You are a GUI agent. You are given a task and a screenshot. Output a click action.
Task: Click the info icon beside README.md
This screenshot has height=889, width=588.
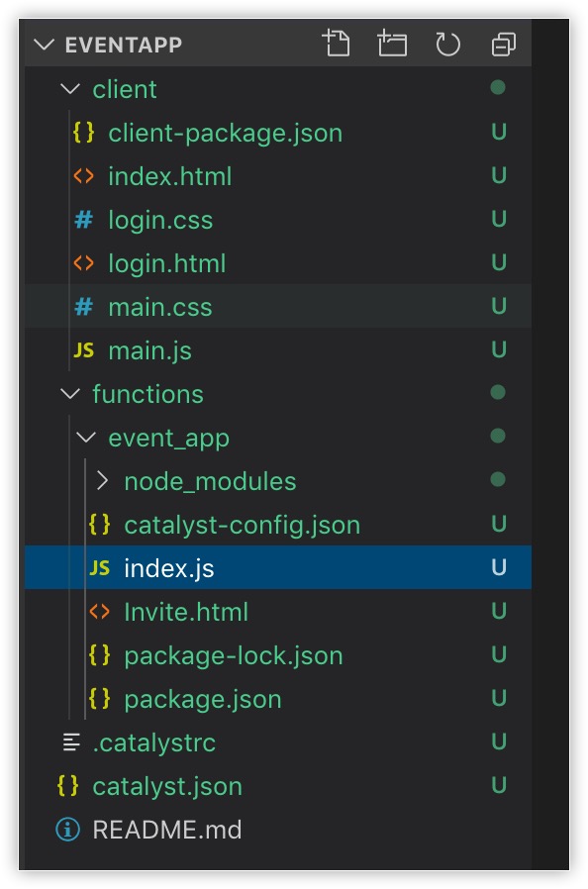click(x=66, y=830)
